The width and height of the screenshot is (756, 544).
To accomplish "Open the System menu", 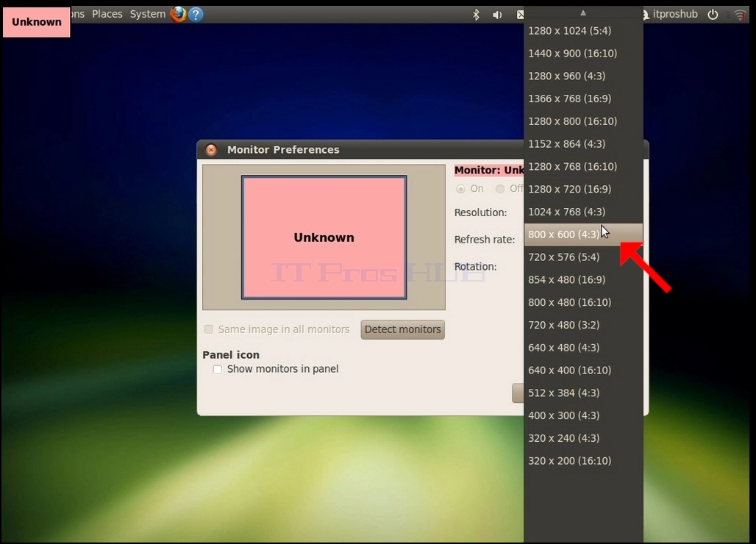I will [x=148, y=14].
